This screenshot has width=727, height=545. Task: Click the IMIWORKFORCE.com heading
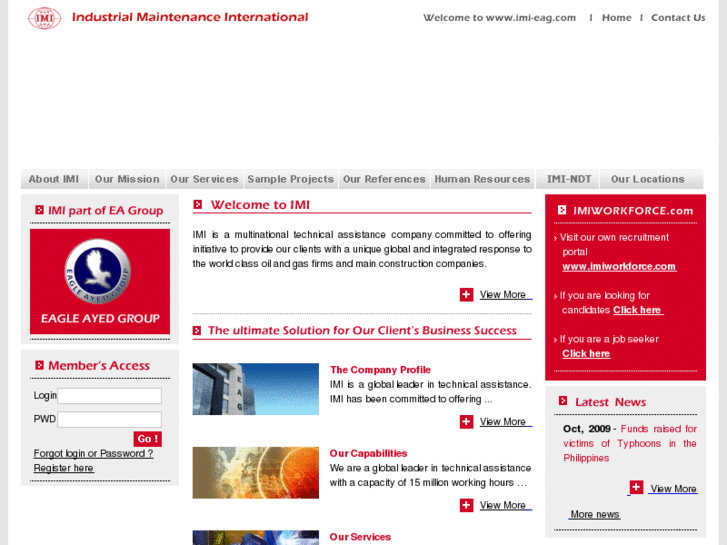[x=633, y=211]
